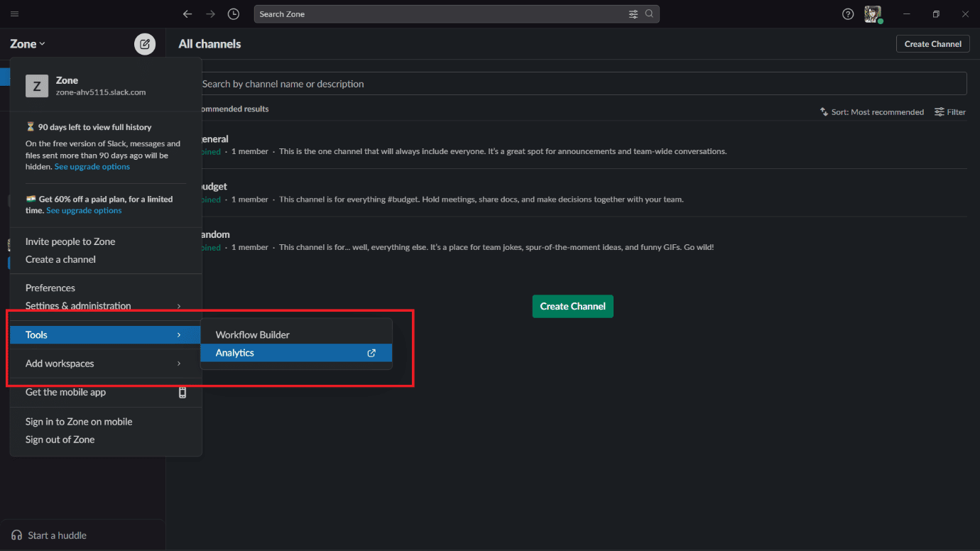Choose Create a channel menu item

pos(106,260)
